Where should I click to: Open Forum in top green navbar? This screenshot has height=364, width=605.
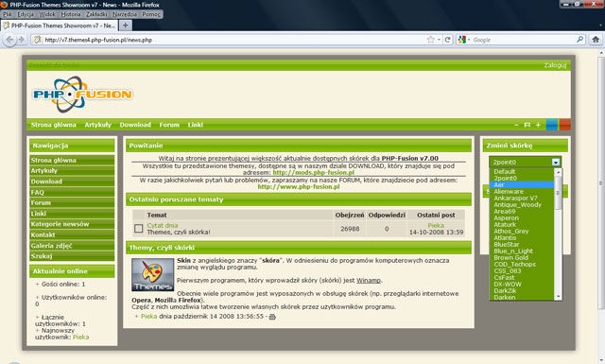pyautogui.click(x=169, y=125)
